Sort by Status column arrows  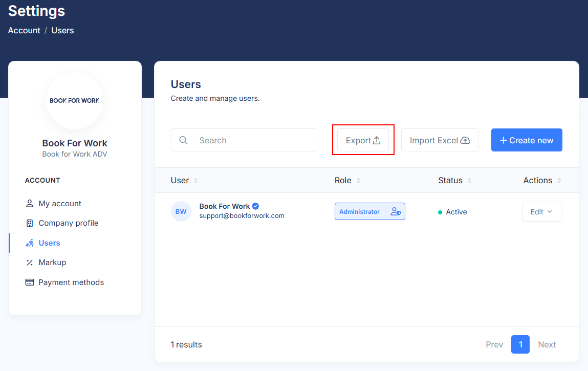click(x=469, y=181)
